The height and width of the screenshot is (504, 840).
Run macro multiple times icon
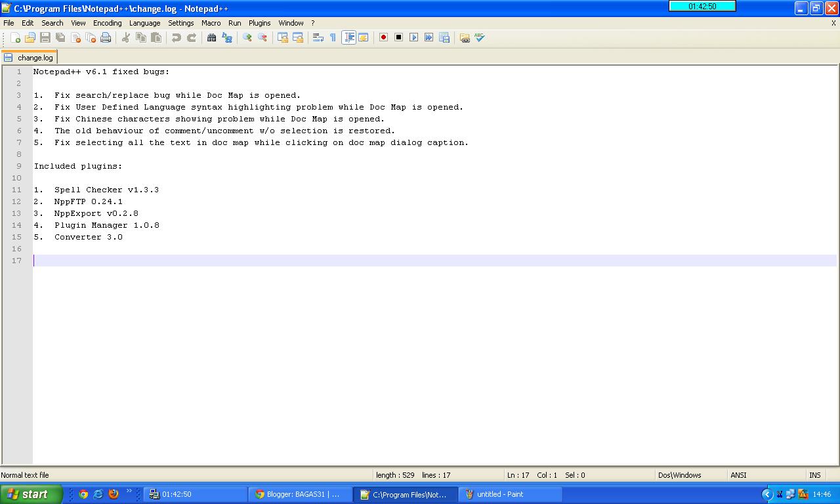tap(429, 37)
